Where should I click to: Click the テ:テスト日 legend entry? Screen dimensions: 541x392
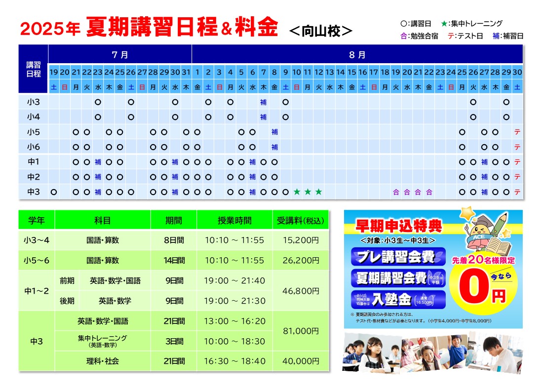(x=465, y=36)
